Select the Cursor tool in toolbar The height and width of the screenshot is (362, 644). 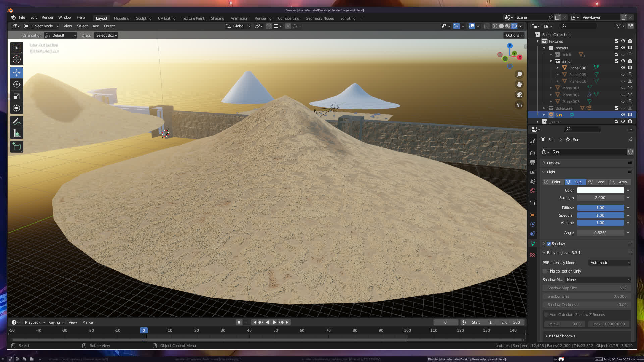17,60
